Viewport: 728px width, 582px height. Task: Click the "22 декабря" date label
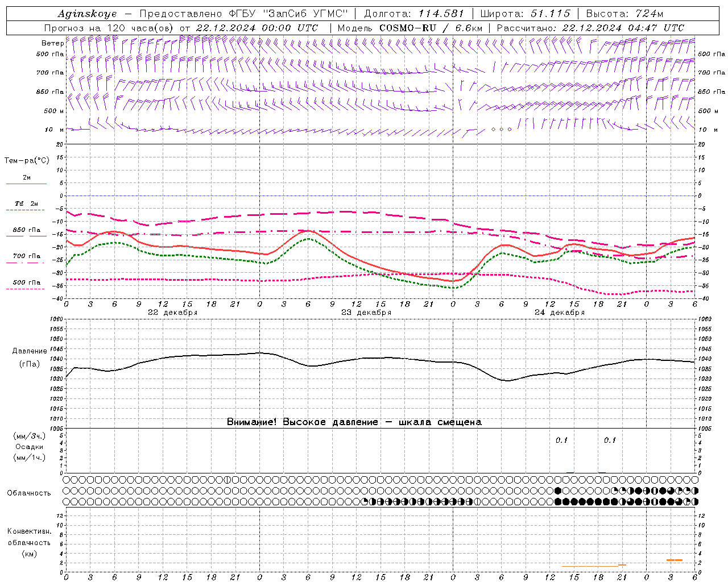pos(173,313)
